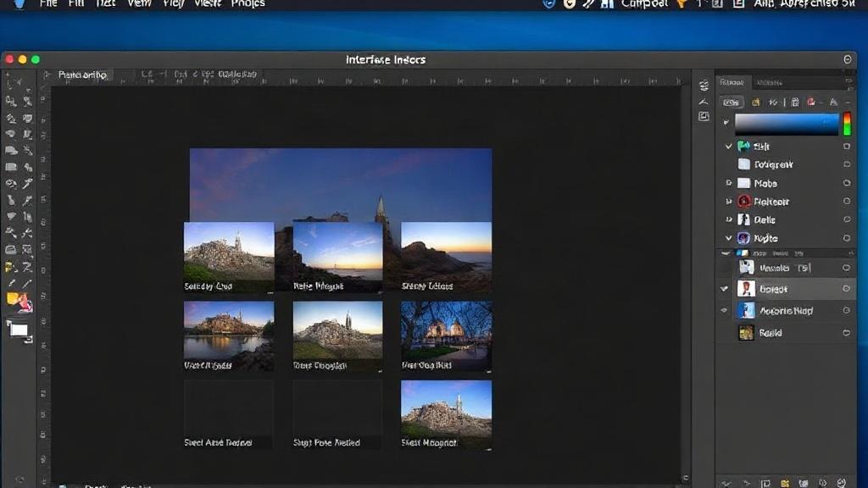Click the "Cumpoal" item in the menu bar

[x=644, y=4]
